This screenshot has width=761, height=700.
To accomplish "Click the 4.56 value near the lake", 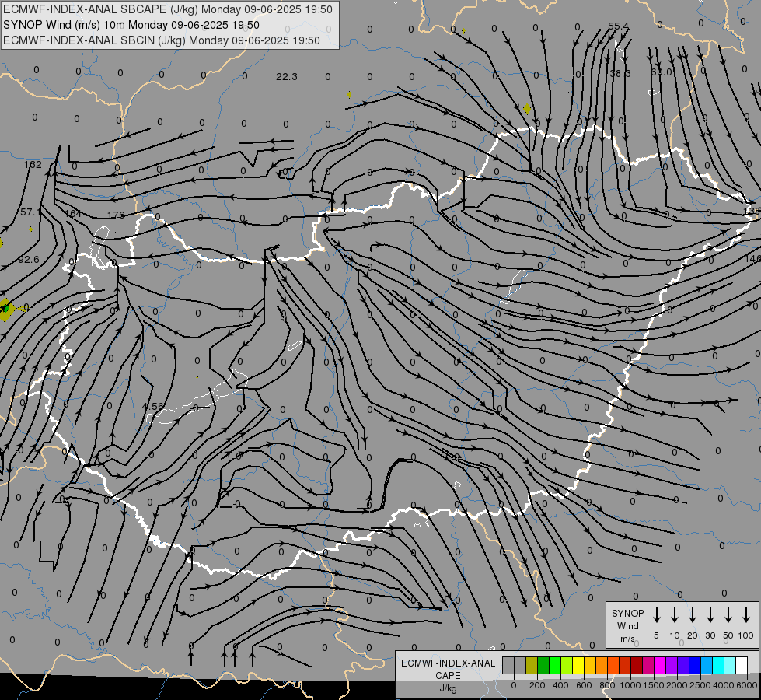I will click(152, 406).
